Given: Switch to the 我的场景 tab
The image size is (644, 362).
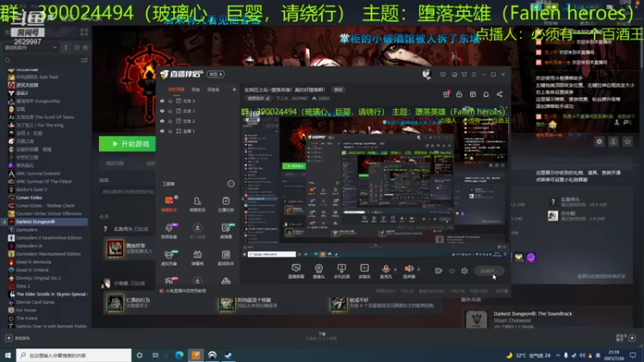Looking at the screenshot, I should point(176,90).
